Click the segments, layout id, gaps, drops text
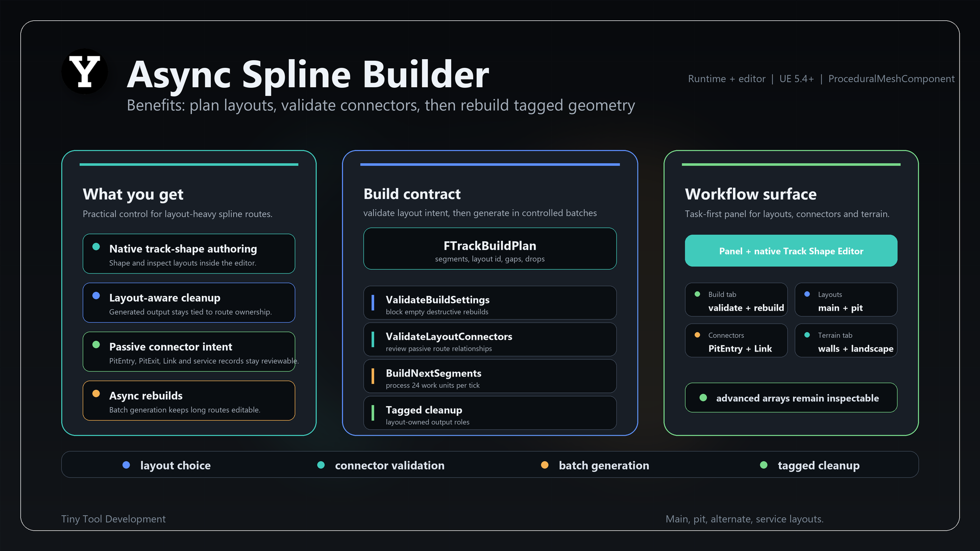Screen dimensions: 980x551 pyautogui.click(x=489, y=259)
